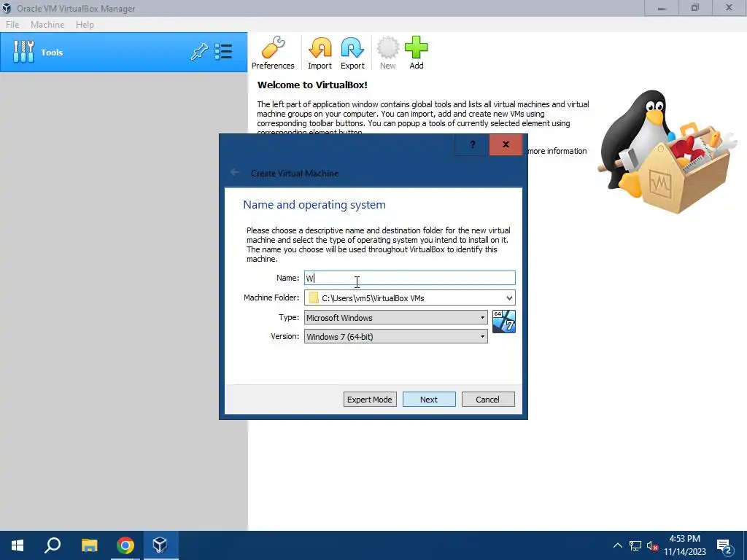Click the green Add machine icon

pos(417,52)
